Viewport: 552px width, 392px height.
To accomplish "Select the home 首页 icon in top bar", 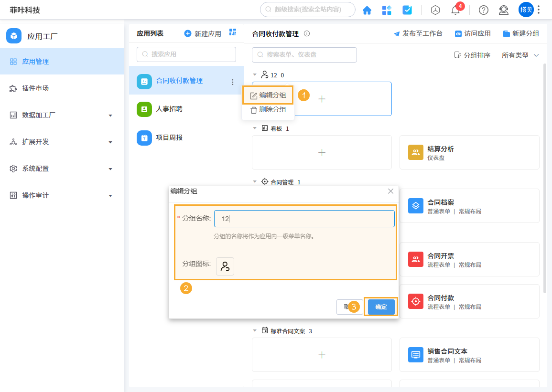I will click(x=367, y=10).
